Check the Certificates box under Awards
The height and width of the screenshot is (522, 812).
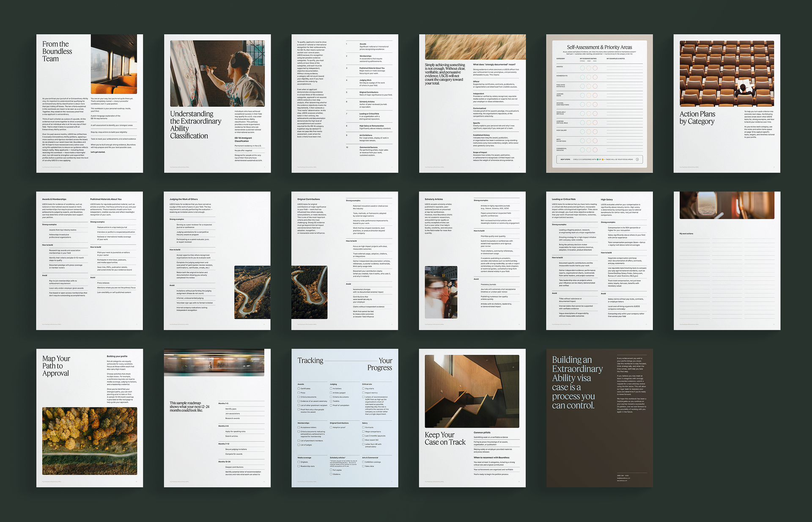(299, 388)
